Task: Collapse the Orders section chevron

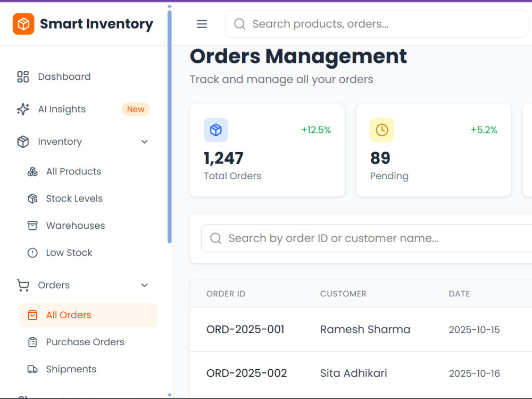Action: tap(145, 285)
